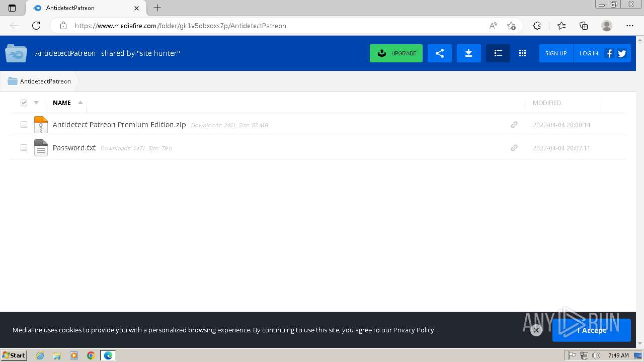Open Chrome from taskbar

91,355
